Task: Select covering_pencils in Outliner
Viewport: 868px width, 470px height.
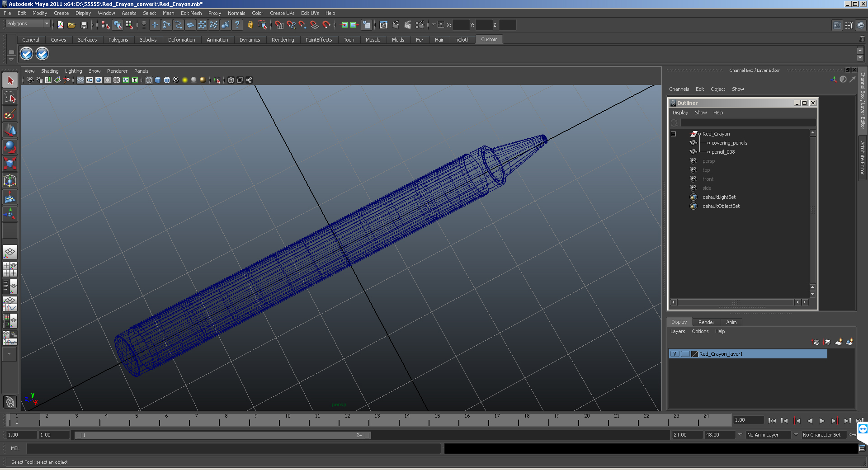Action: (x=729, y=143)
